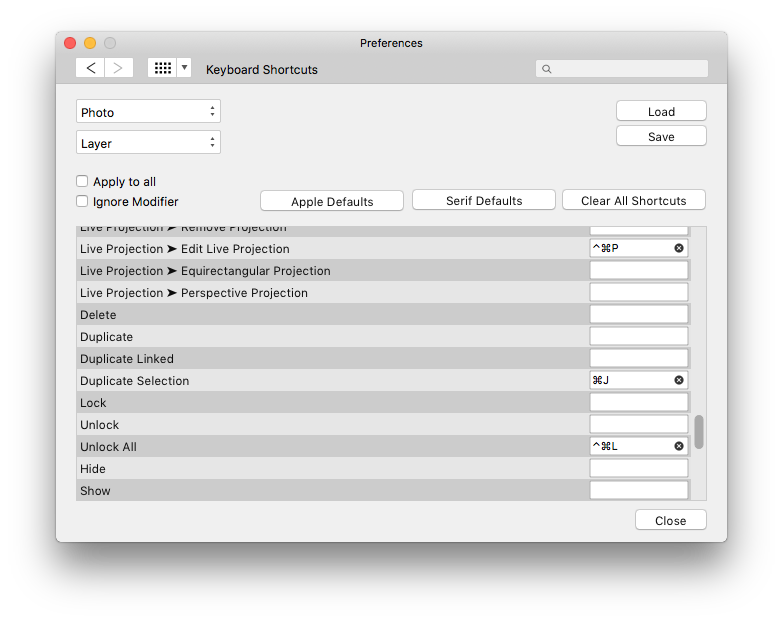Screen dimensions: 783x622
Task: Click the Apple Defaults button
Action: coord(332,201)
